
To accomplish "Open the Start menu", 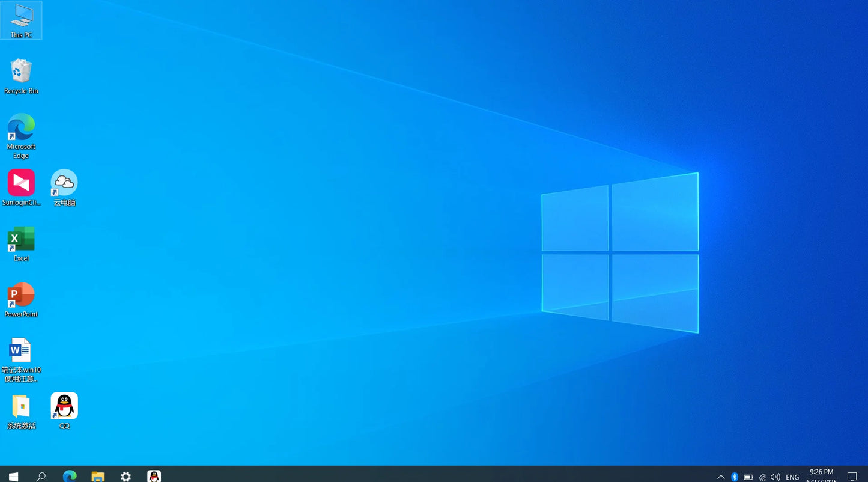I will [x=13, y=476].
